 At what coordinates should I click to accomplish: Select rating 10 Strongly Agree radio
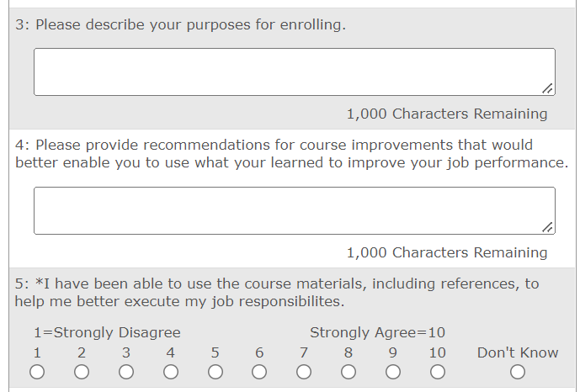click(x=437, y=372)
